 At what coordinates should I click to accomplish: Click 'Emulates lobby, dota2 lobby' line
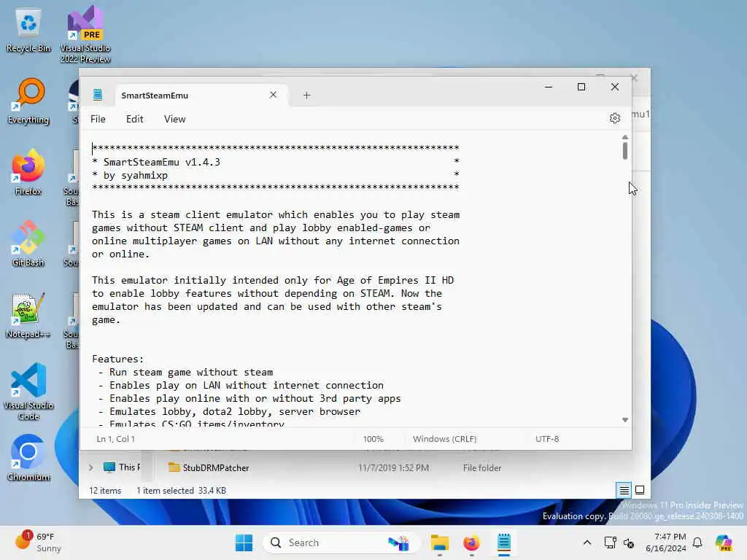(x=235, y=411)
